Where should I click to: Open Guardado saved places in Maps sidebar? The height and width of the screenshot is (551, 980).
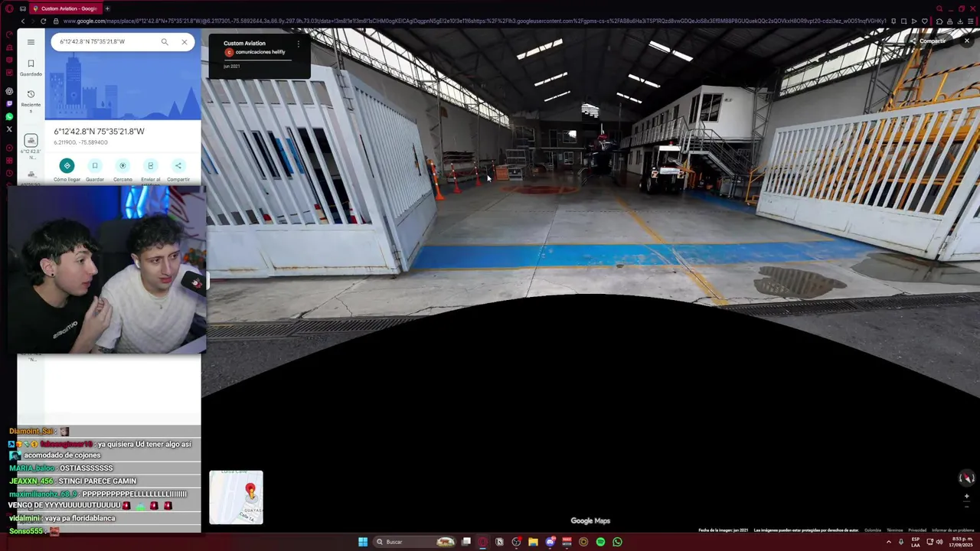click(31, 67)
